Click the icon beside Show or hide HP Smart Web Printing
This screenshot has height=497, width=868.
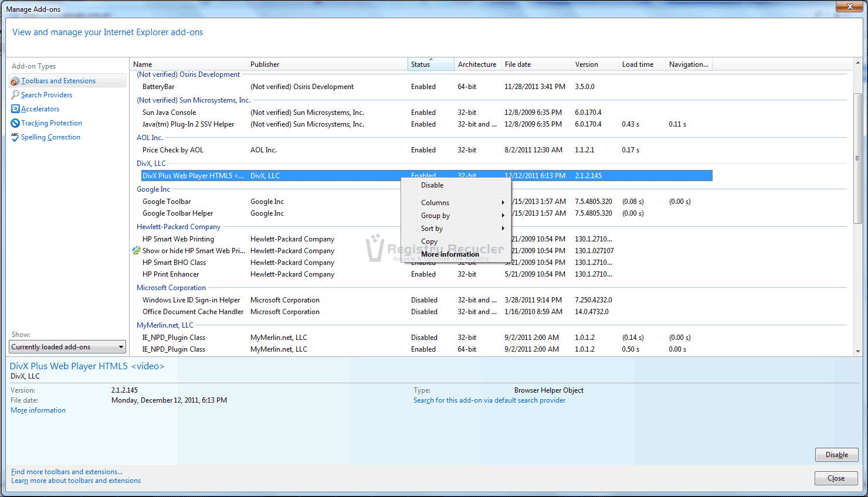137,251
